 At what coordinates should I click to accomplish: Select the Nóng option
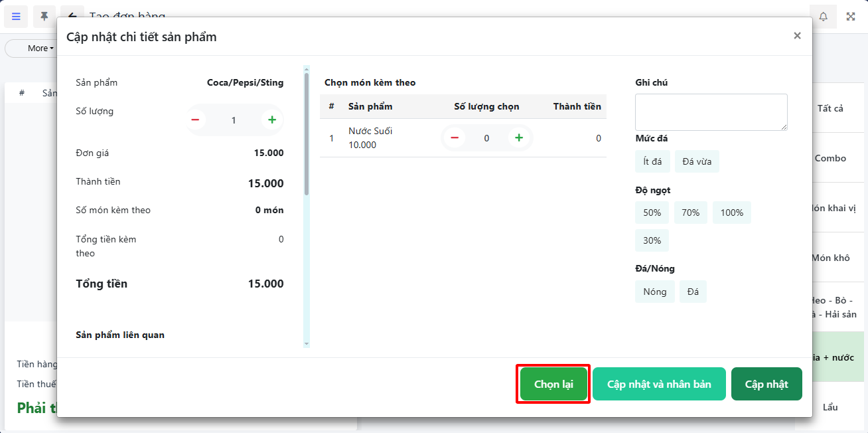(x=655, y=292)
